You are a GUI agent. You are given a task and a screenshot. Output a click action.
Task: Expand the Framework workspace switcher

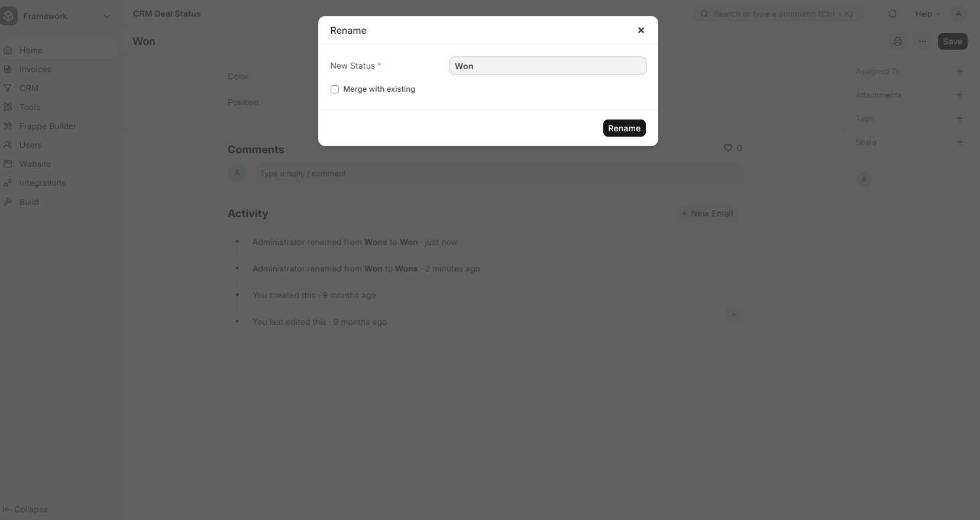click(107, 16)
